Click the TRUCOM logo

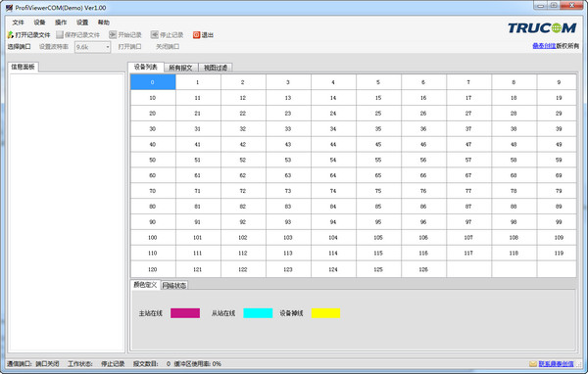click(x=542, y=27)
